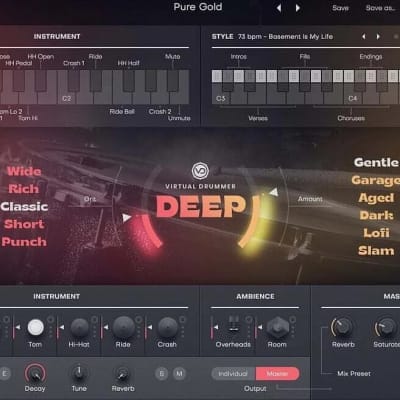Image resolution: width=400 pixels, height=400 pixels.
Task: Choose the Punch drum character
Action: coord(24,242)
